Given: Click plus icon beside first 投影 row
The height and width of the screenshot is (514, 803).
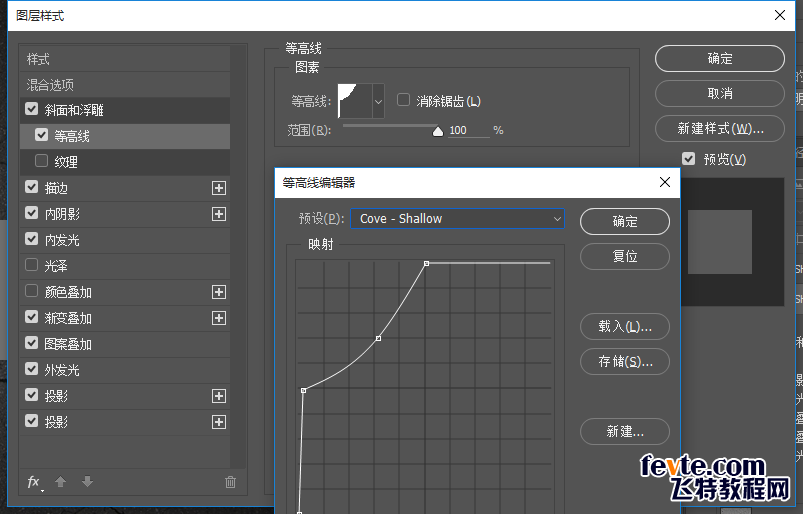Looking at the screenshot, I should click(219, 396).
